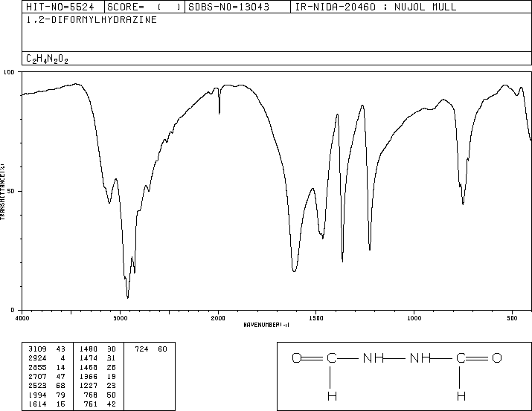The width and height of the screenshot is (532, 411).
Task: Select the molecular formula C2H4N2O2
Action: [x=47, y=59]
